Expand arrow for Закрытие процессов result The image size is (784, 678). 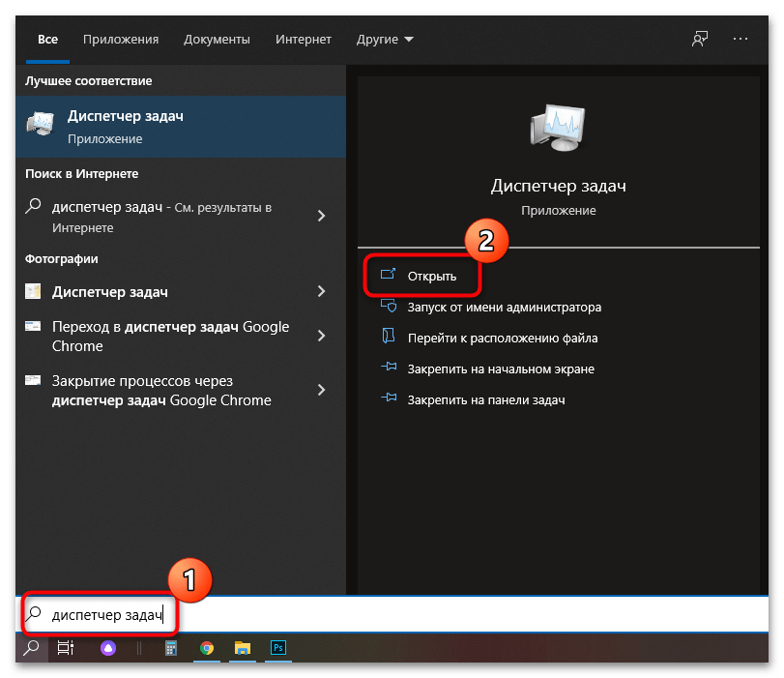[321, 390]
